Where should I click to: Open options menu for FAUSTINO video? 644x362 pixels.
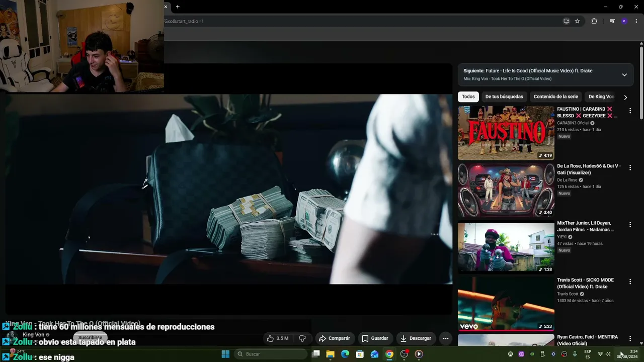coord(630,111)
